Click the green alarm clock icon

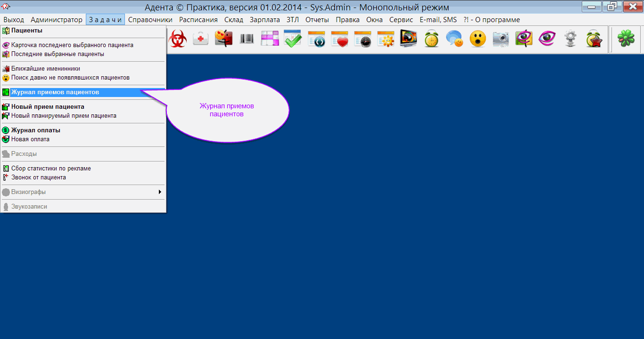coord(431,39)
